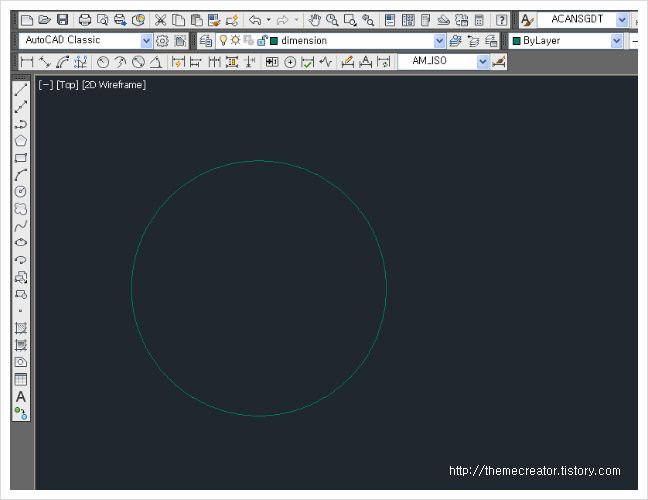The height and width of the screenshot is (500, 648).
Task: Click the Insert Block icon
Action: (21, 277)
